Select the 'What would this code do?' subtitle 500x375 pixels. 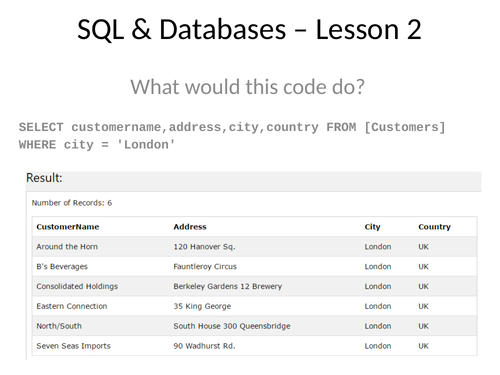click(x=247, y=87)
